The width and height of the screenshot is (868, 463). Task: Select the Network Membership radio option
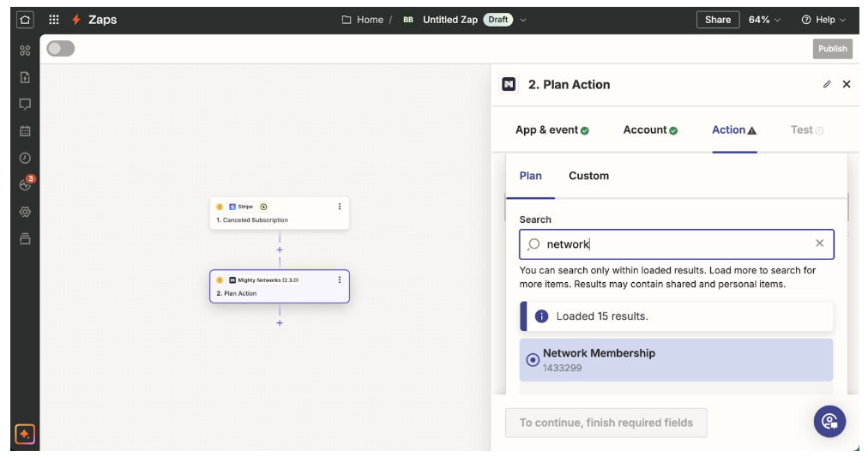tap(533, 360)
